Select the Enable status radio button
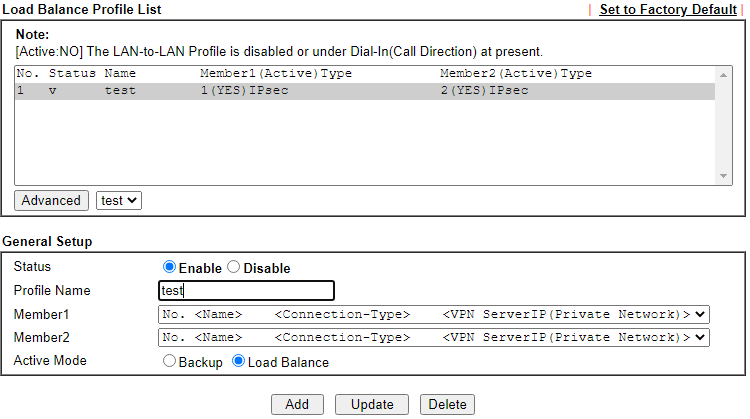The width and height of the screenshot is (750, 419). click(169, 268)
